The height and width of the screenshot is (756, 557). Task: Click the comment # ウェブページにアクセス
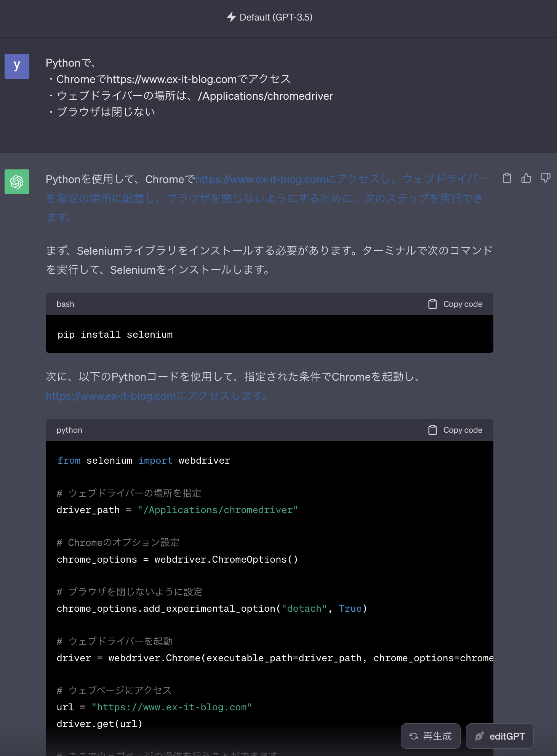click(x=114, y=690)
